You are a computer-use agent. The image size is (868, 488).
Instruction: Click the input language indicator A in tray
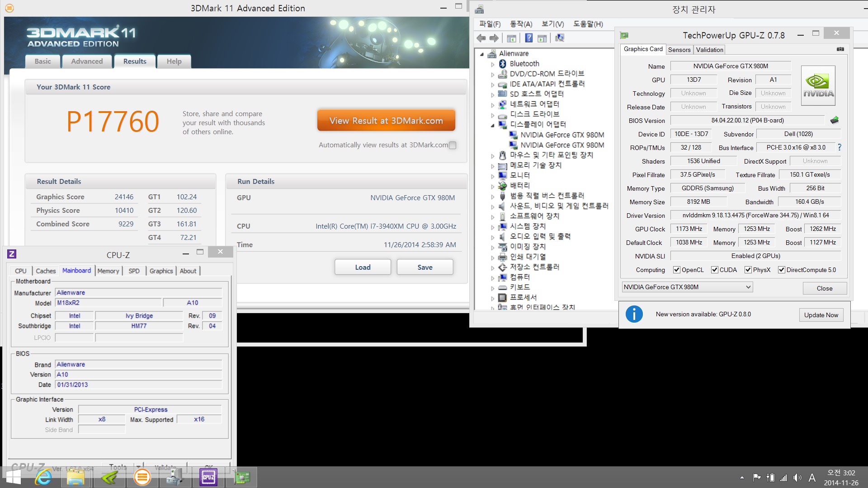click(x=812, y=478)
